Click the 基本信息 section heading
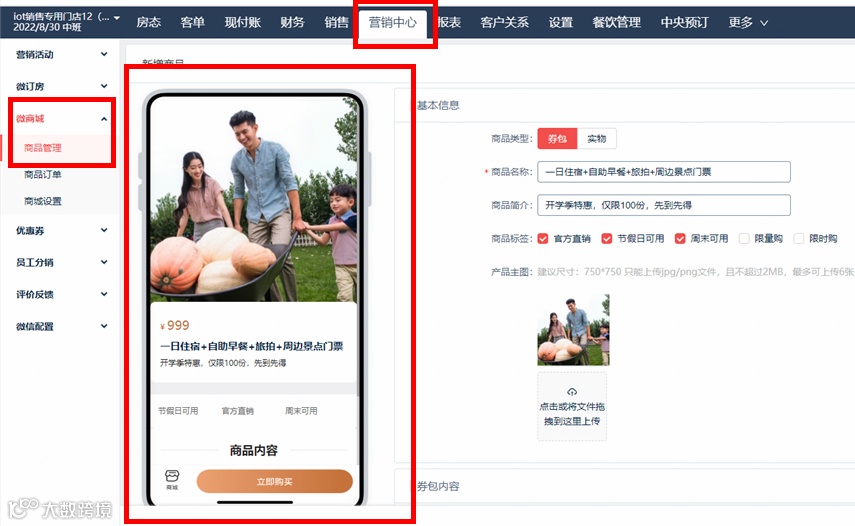The image size is (855, 526). click(438, 105)
